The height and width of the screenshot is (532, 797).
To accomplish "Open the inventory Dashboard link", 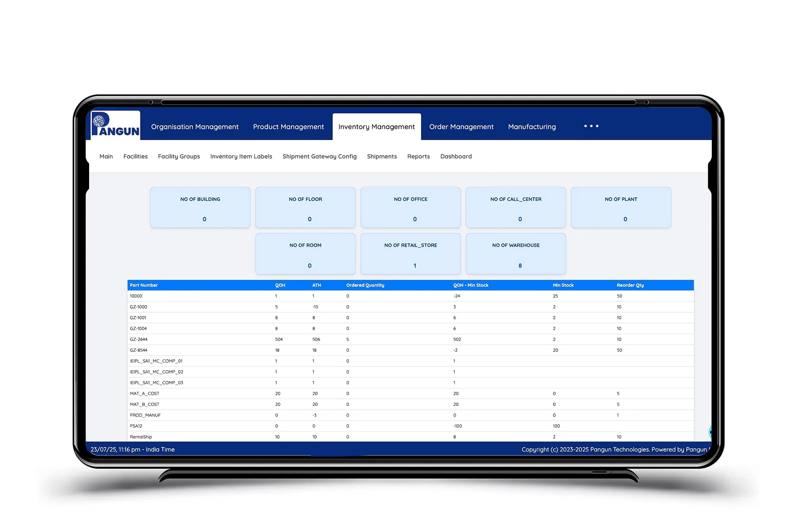I will click(x=456, y=156).
